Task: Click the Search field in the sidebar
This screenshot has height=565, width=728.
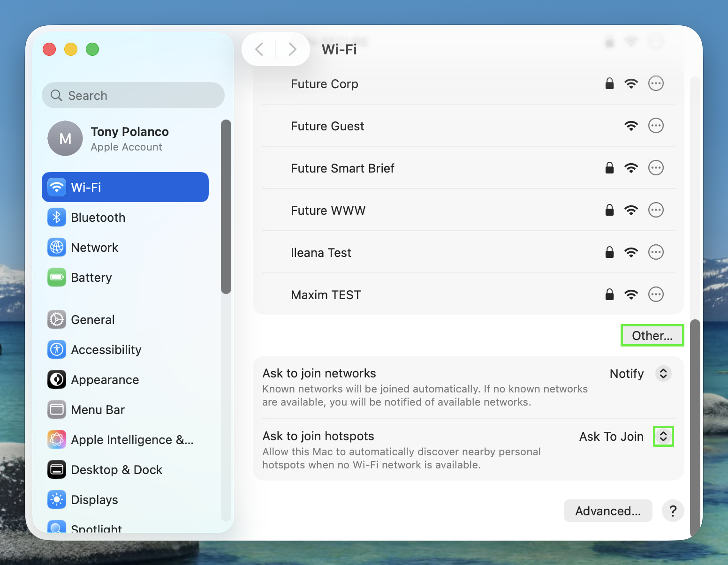Action: pyautogui.click(x=133, y=95)
